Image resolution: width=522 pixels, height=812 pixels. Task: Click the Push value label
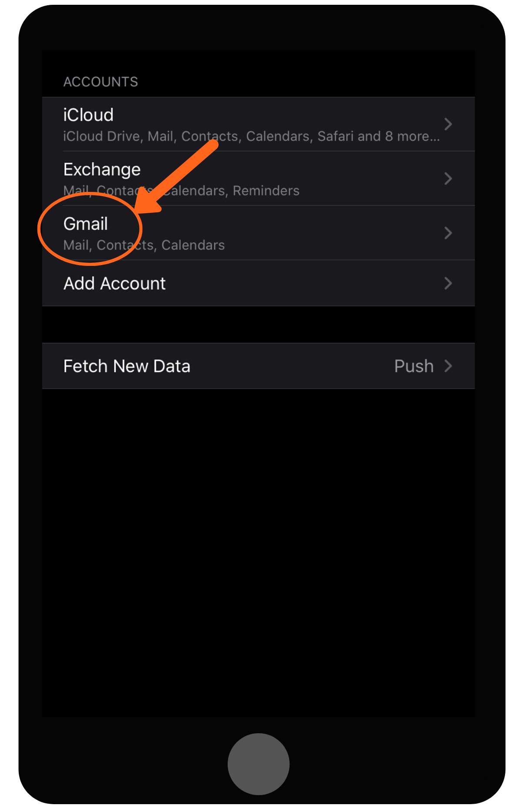[x=414, y=366]
